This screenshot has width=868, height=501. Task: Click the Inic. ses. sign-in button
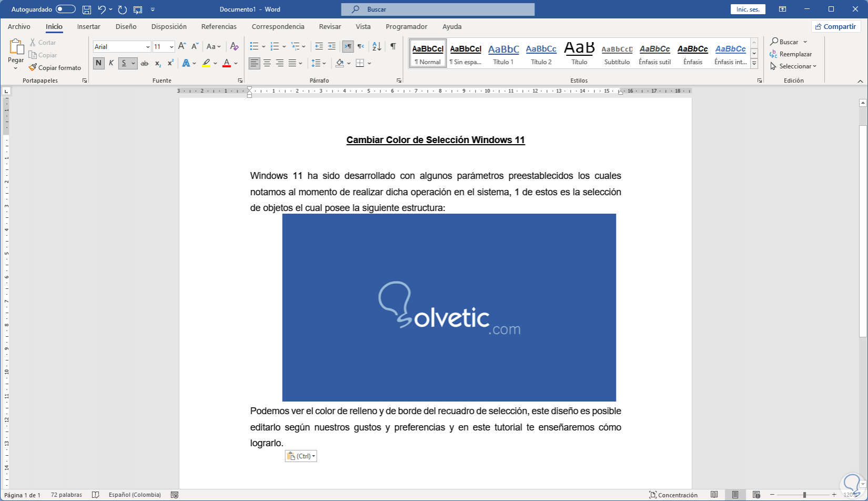point(748,9)
